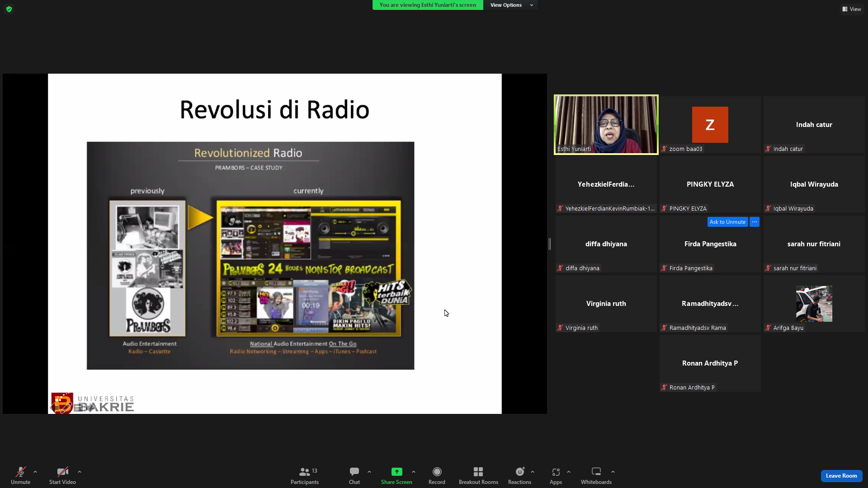Select the Ronan Ardhitya P participant tile
The height and width of the screenshot is (488, 868).
(710, 363)
